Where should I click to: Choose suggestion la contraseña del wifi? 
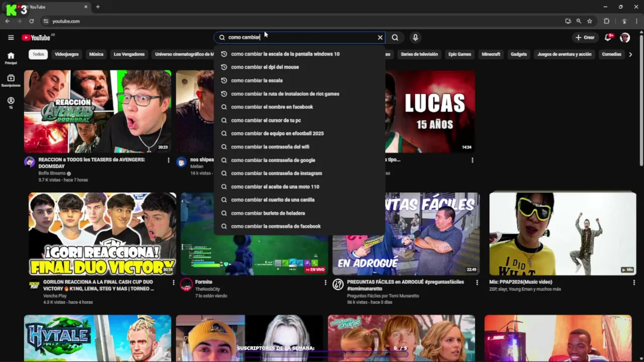(x=299, y=147)
